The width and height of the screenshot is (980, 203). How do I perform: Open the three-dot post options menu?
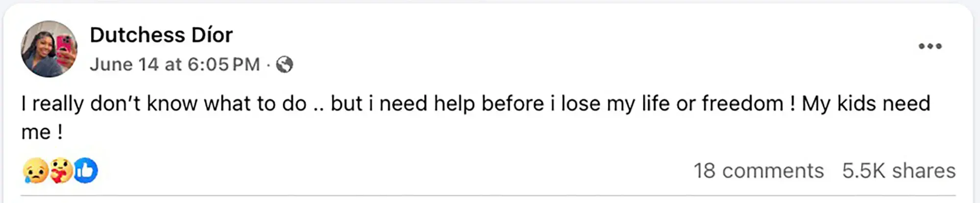pyautogui.click(x=930, y=46)
